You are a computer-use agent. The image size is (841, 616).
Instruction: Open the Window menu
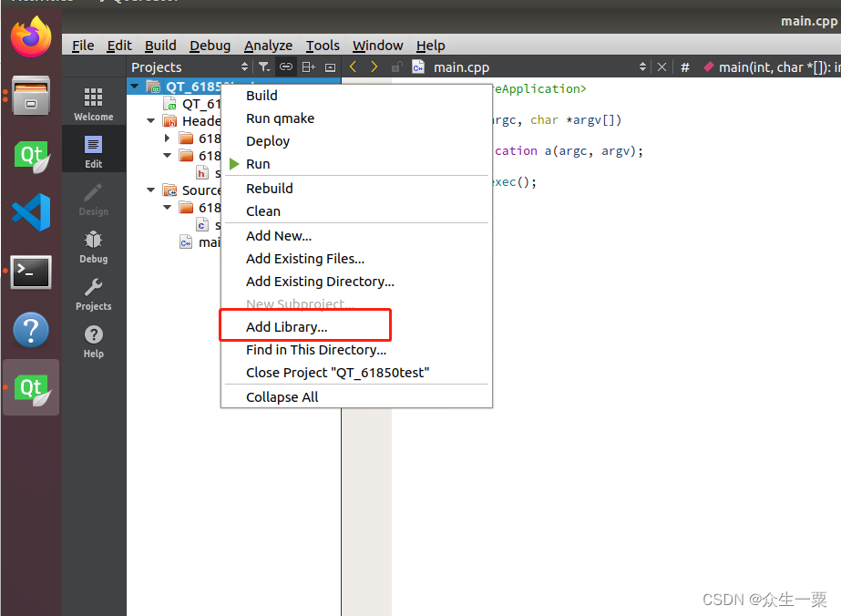point(377,46)
